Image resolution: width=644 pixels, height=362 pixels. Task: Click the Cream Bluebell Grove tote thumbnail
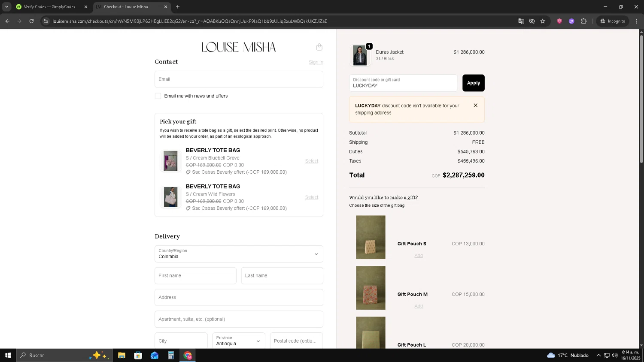[x=170, y=161]
